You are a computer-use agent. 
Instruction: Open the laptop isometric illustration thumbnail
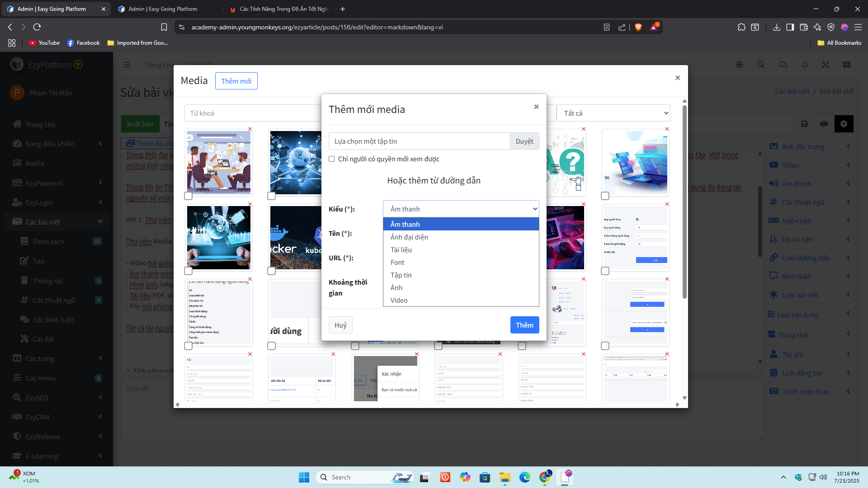(x=636, y=163)
